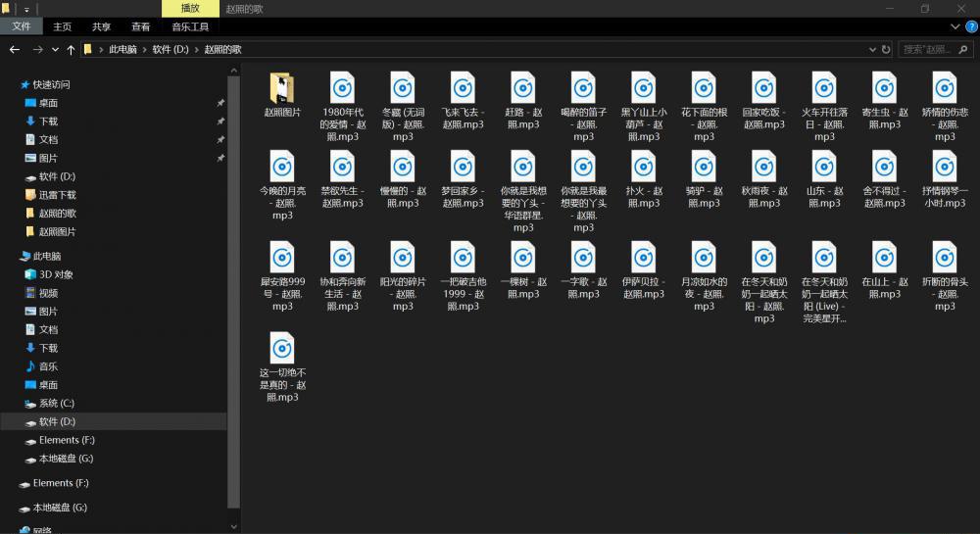The width and height of the screenshot is (980, 534).
Task: Select the 花下面的根 - 赵照.mp3 file icon
Action: (x=704, y=88)
